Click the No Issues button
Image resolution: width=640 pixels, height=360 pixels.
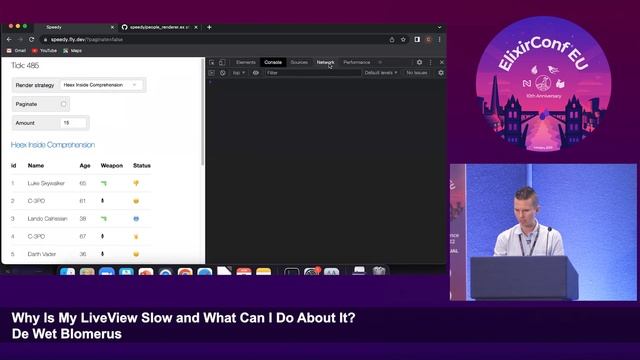point(417,73)
